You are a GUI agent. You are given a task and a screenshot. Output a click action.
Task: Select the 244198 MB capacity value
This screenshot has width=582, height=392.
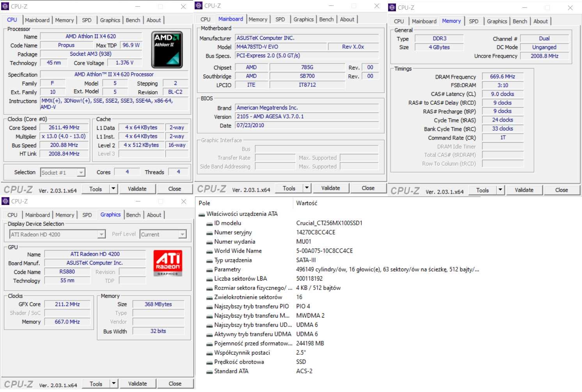[x=310, y=344]
